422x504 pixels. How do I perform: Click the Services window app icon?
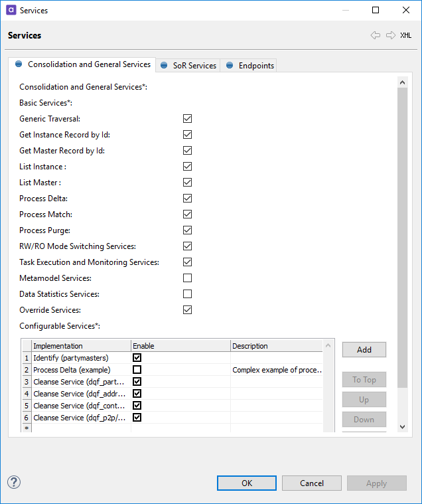pos(11,11)
